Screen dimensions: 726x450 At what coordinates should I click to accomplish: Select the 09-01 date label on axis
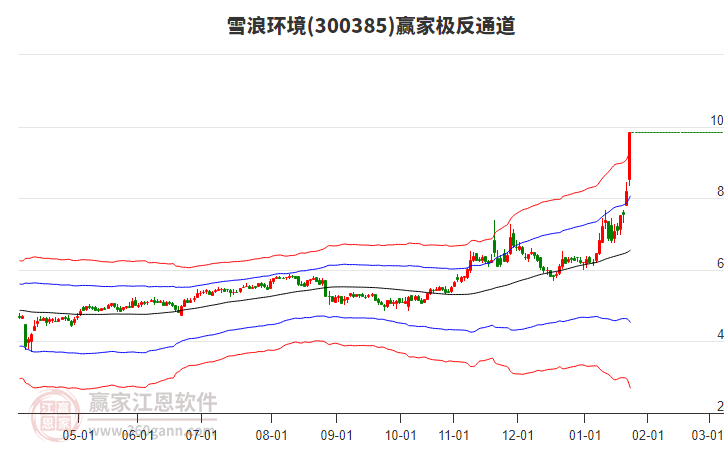pyautogui.click(x=336, y=435)
